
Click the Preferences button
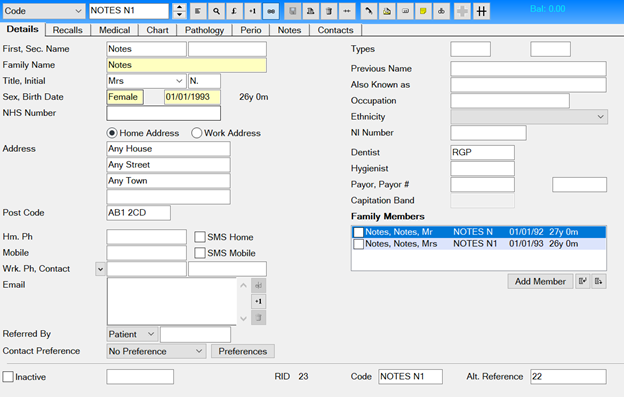243,351
